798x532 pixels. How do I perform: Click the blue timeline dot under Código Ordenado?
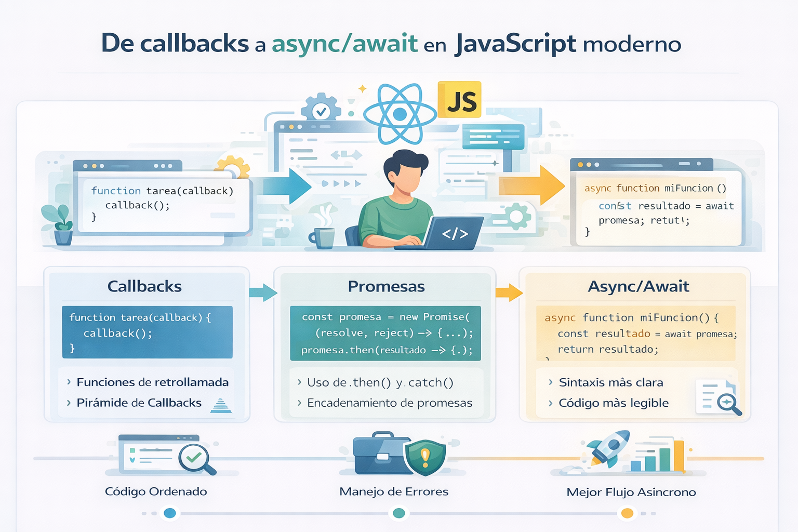tap(170, 513)
